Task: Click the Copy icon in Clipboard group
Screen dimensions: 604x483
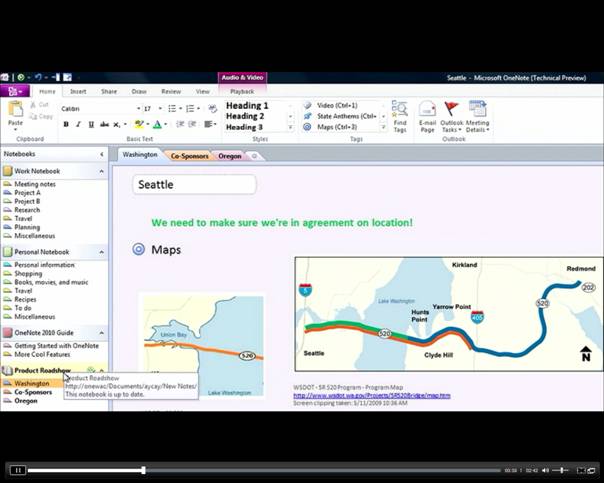Action: (x=33, y=116)
